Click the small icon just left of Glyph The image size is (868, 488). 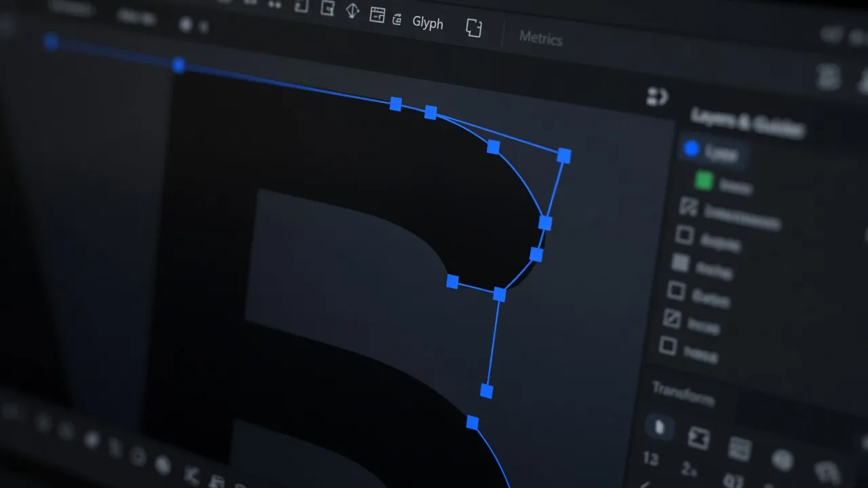point(397,20)
